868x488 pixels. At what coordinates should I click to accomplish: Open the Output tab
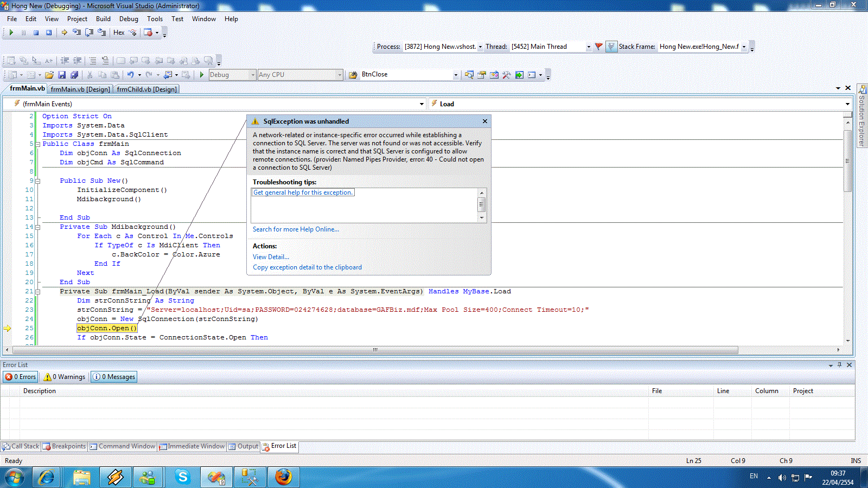pyautogui.click(x=243, y=446)
